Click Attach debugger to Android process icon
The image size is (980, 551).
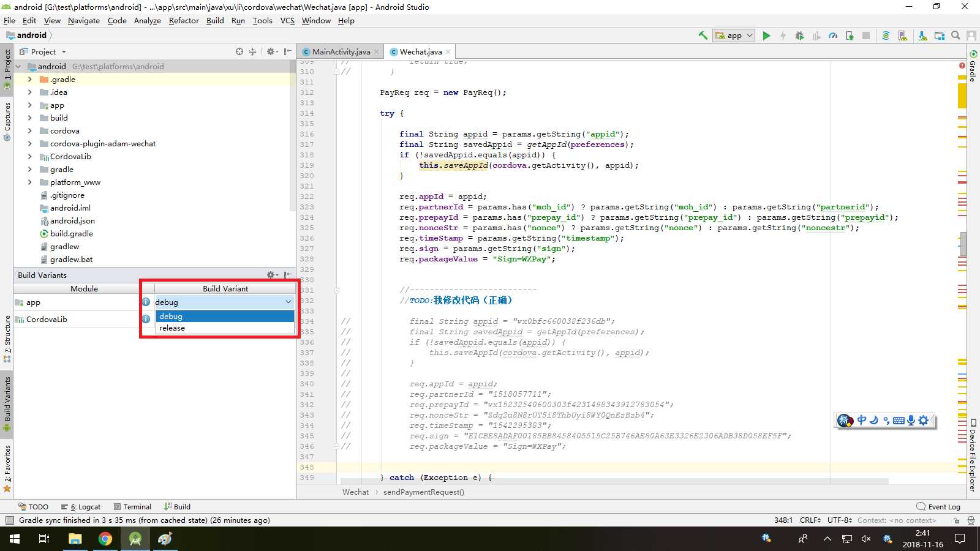(x=850, y=36)
